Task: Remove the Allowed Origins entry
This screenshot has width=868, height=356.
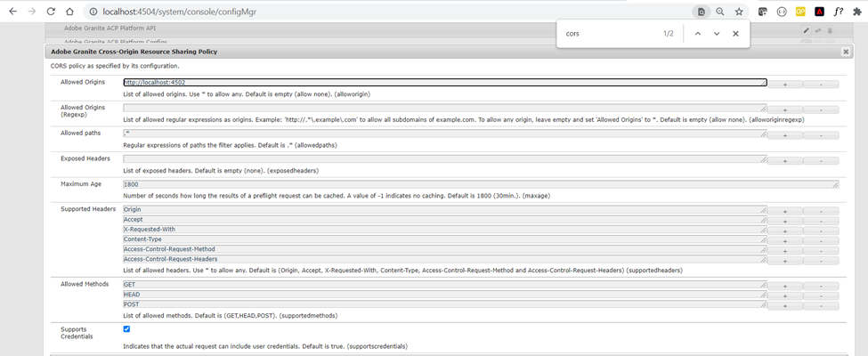Action: point(821,85)
